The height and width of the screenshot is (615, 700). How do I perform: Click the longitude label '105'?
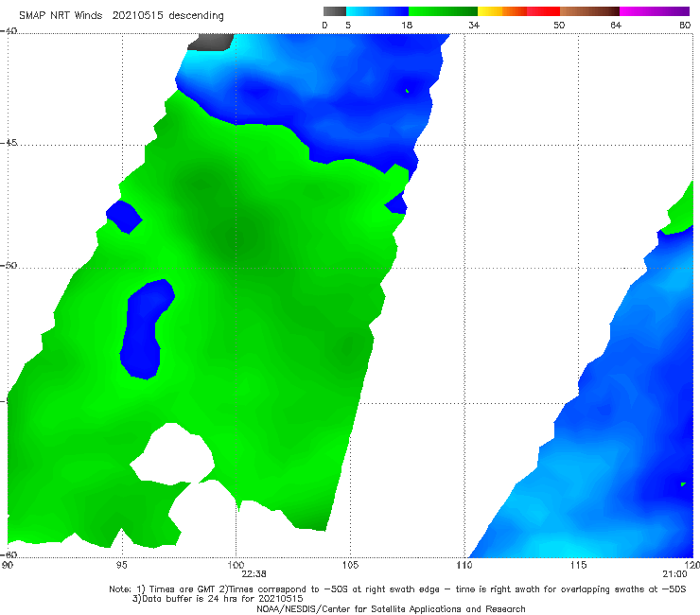tap(350, 565)
